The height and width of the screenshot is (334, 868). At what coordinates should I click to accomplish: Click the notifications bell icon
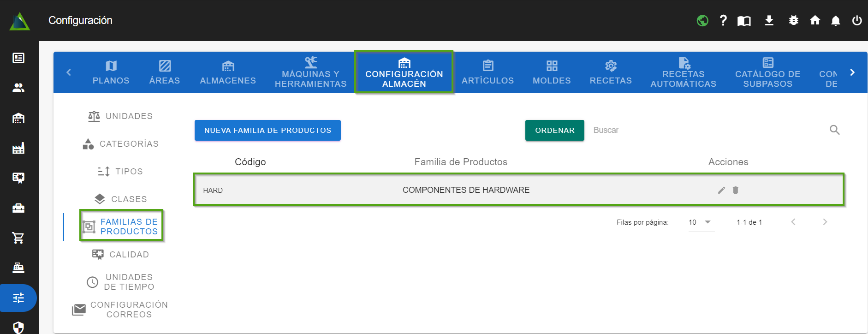click(835, 21)
